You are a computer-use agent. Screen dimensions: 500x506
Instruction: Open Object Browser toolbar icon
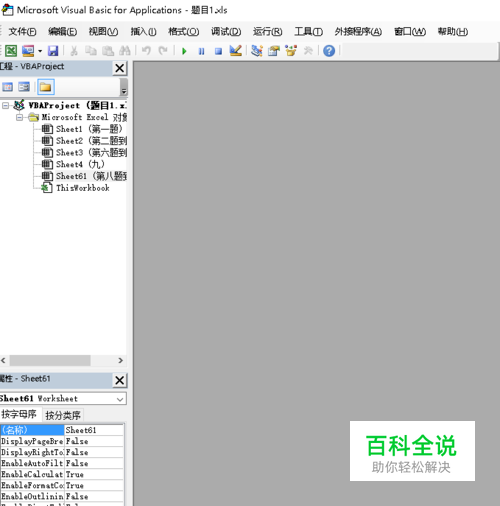(291, 51)
